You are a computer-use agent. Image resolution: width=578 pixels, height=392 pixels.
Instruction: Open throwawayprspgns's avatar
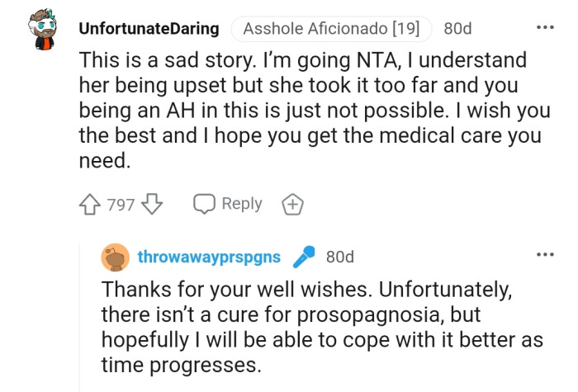pyautogui.click(x=115, y=257)
